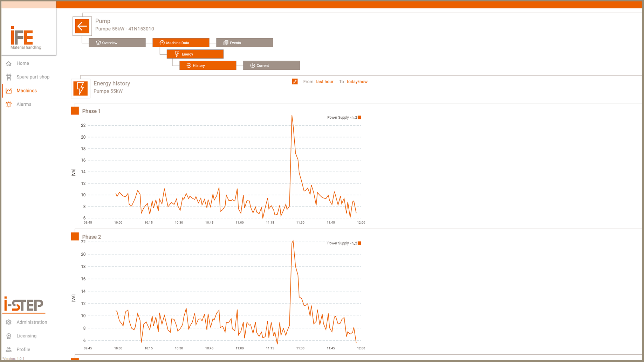
Task: Open the Current energy view
Action: pyautogui.click(x=272, y=65)
